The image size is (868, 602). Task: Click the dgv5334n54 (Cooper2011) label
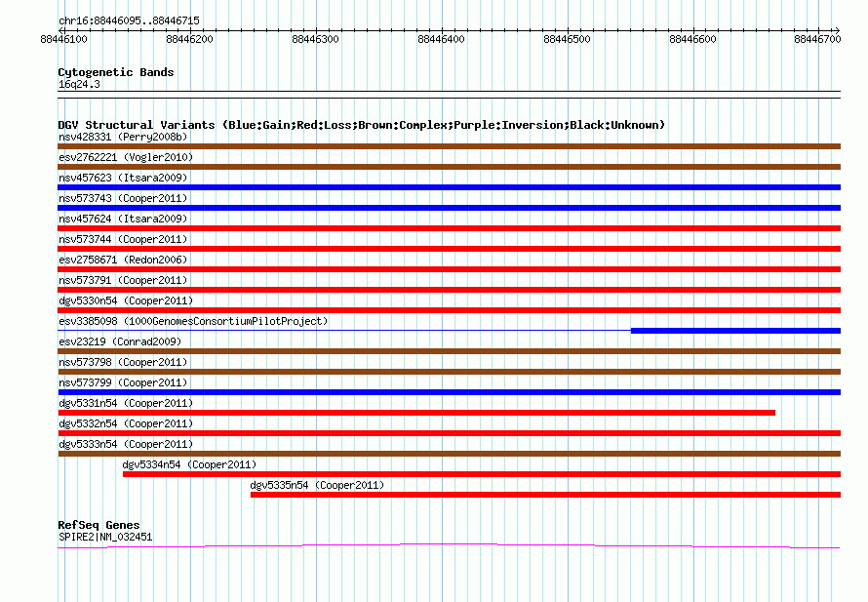pos(189,464)
